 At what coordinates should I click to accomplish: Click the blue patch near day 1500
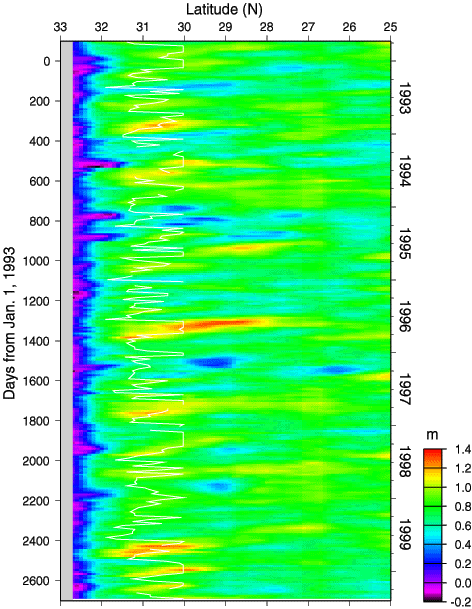click(214, 362)
